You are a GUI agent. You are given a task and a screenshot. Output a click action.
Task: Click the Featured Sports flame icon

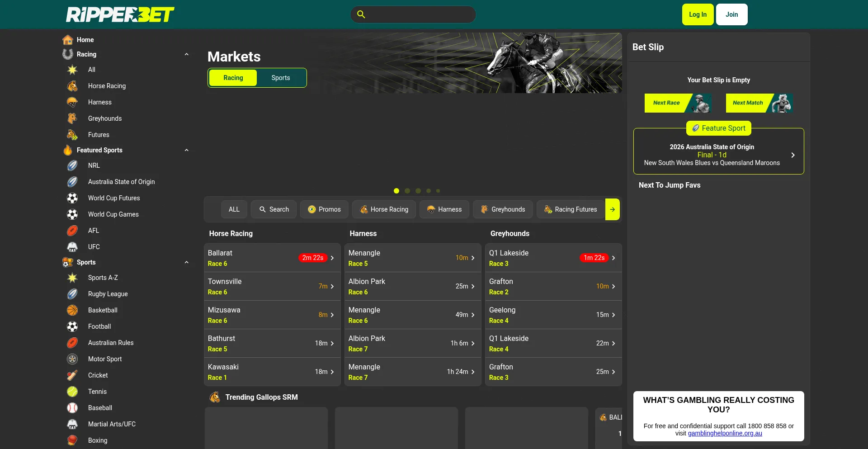pos(68,150)
